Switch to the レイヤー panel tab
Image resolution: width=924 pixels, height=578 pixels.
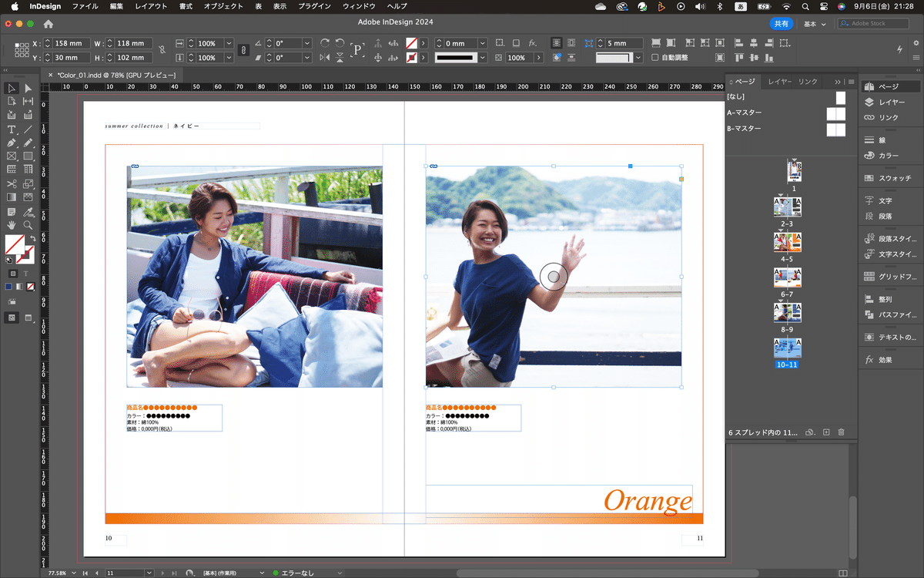coord(779,82)
